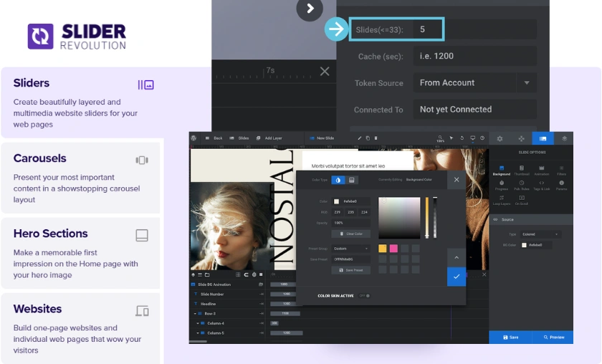This screenshot has width=602, height=364.
Task: Click the BG Color swatch in Source
Action: pos(524,245)
